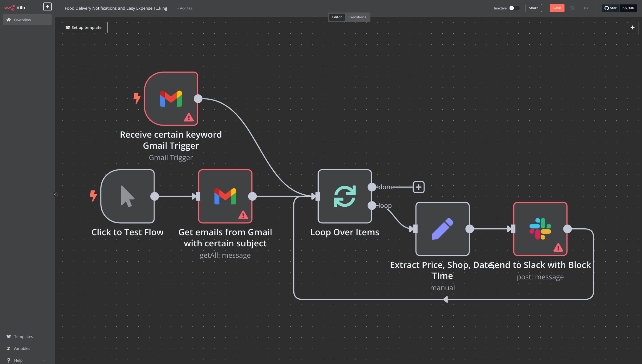The width and height of the screenshot is (642, 364).
Task: Go to Overview in the sidebar
Action: 23,20
